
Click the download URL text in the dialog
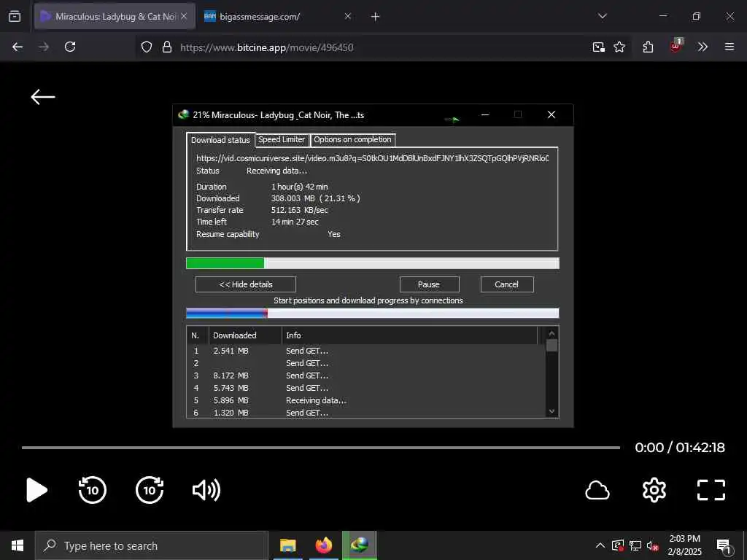372,158
